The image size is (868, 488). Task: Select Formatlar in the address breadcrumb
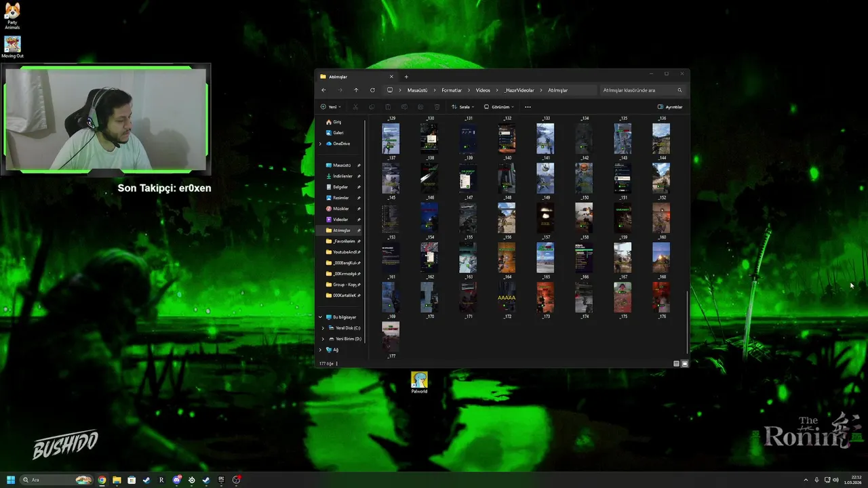[x=452, y=90]
